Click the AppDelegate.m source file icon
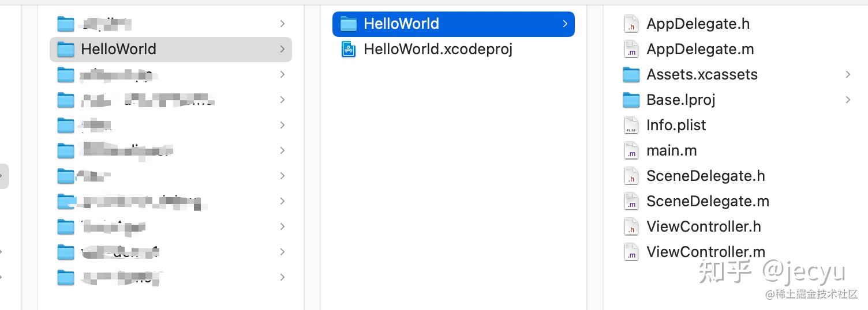 (x=631, y=49)
